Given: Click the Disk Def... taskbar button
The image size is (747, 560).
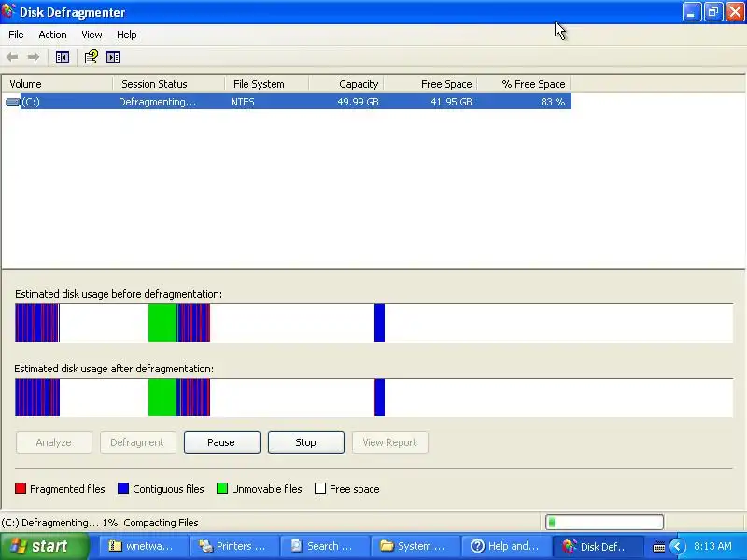Looking at the screenshot, I should point(598,546).
